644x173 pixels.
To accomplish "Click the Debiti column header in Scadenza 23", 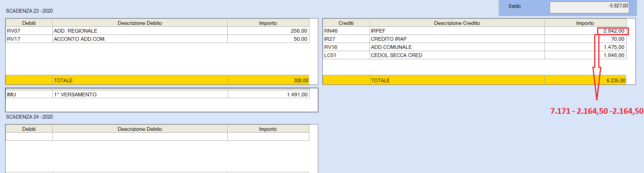I will click(x=29, y=23).
